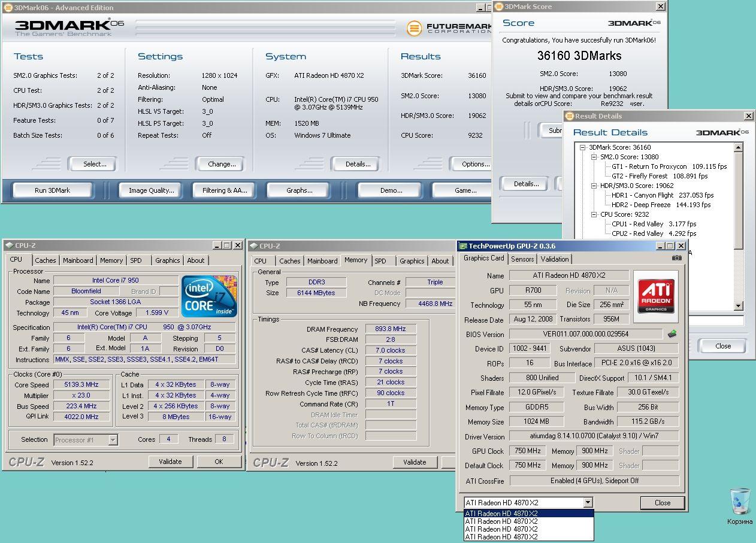The width and height of the screenshot is (756, 543).
Task: Open the About tab in the left CPU-Z window
Action: [196, 260]
